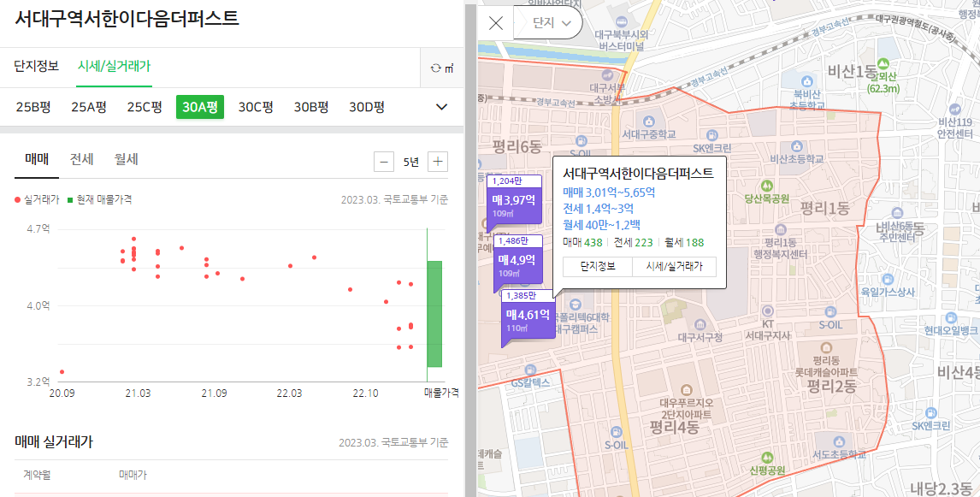Click 서대구중학교 school icon on map
This screenshot has height=497, width=980.
point(649,121)
